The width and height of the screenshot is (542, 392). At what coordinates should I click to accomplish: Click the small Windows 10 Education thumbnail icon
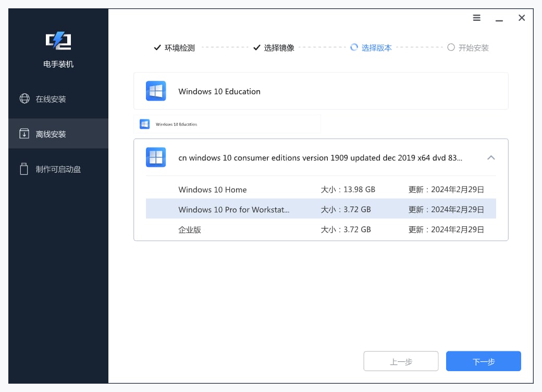pyautogui.click(x=145, y=124)
